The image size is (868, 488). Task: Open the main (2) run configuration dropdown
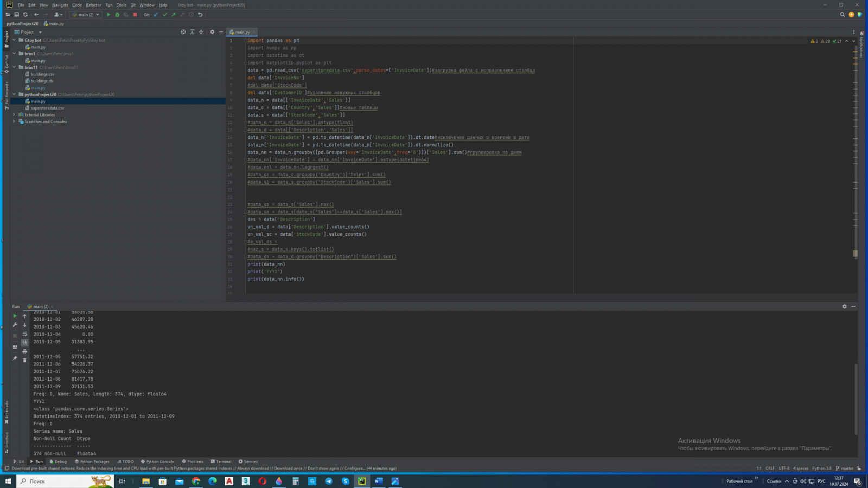tap(85, 15)
